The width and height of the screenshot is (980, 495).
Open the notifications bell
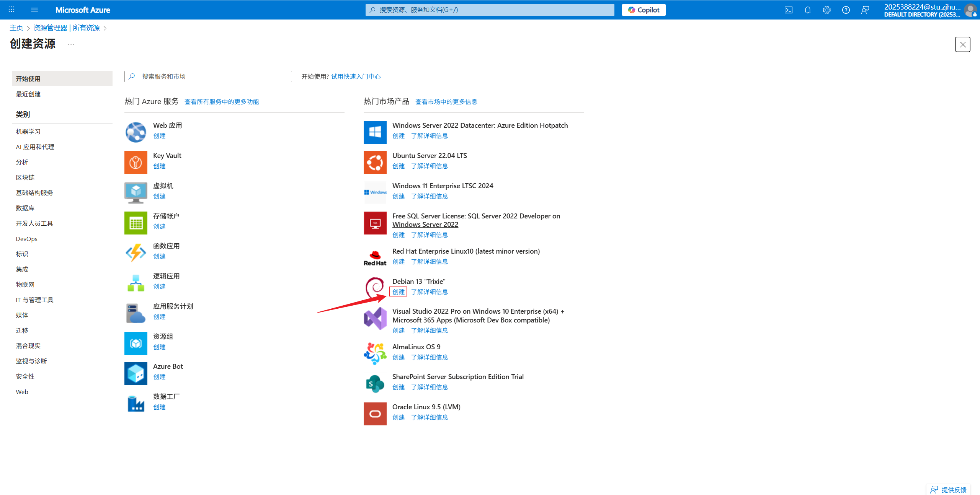tap(808, 10)
